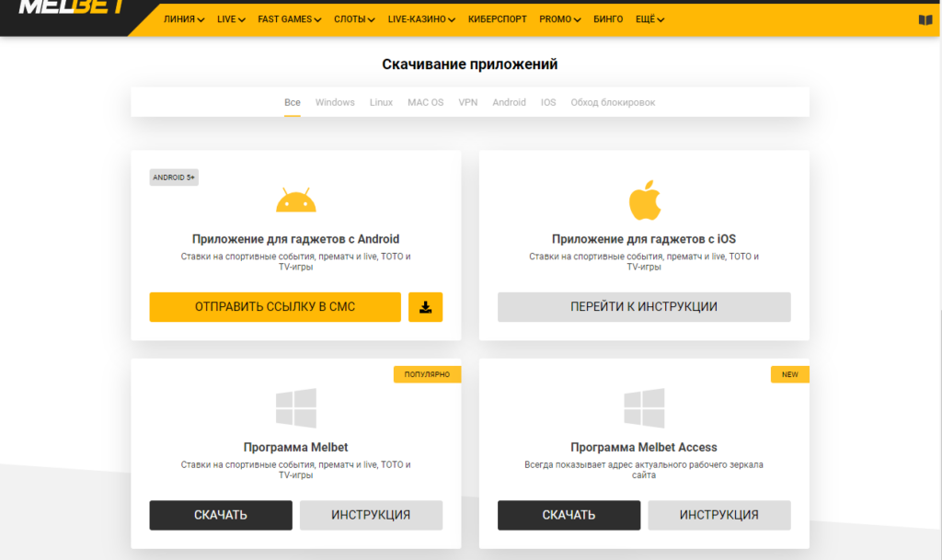Click the Melbet logo in header
942x560 pixels.
72,7
